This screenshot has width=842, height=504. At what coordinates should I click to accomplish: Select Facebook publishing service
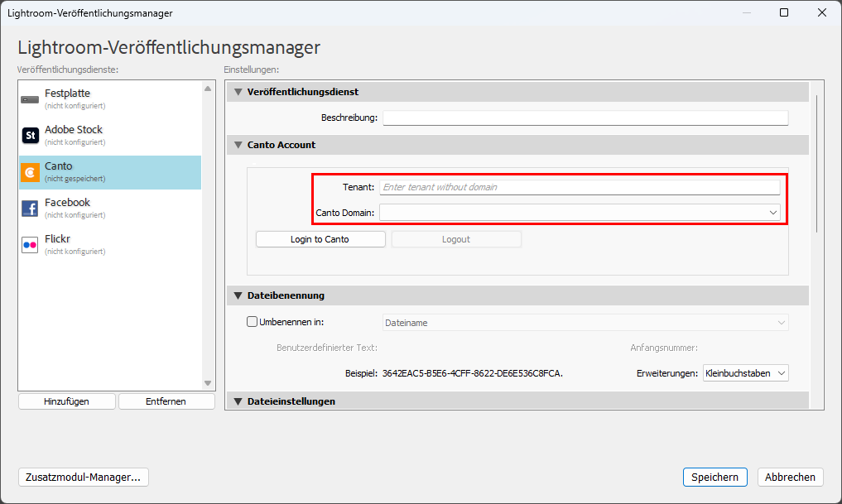pos(110,209)
